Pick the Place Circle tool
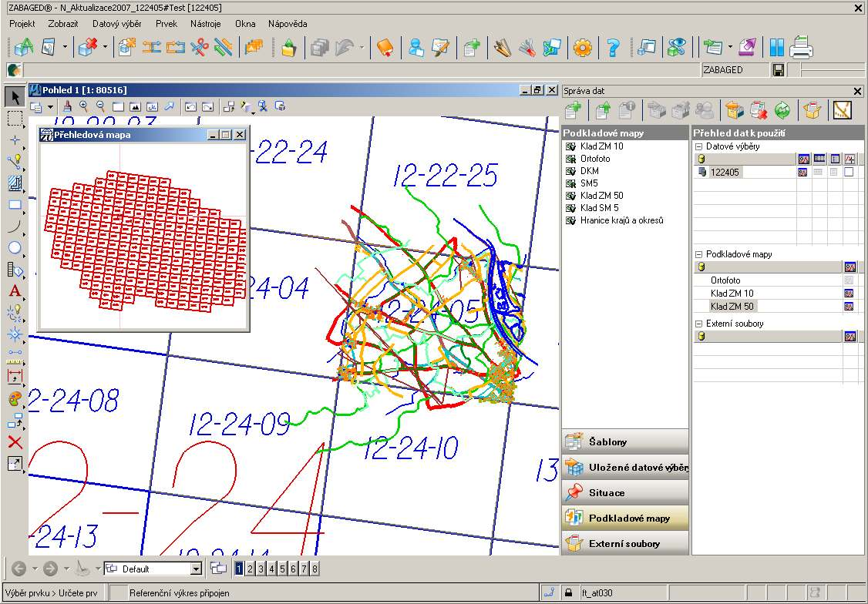Image resolution: width=868 pixels, height=604 pixels. (x=15, y=248)
